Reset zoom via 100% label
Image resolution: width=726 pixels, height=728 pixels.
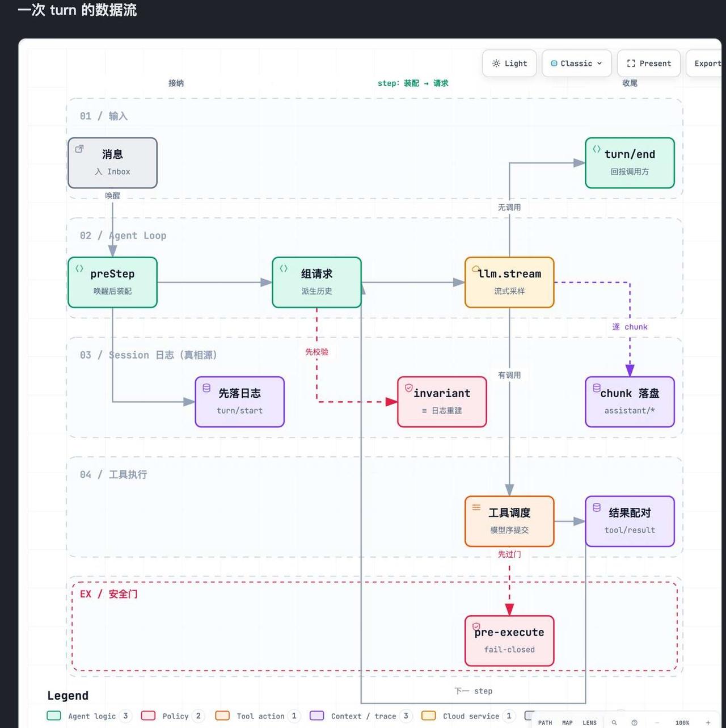click(x=682, y=722)
